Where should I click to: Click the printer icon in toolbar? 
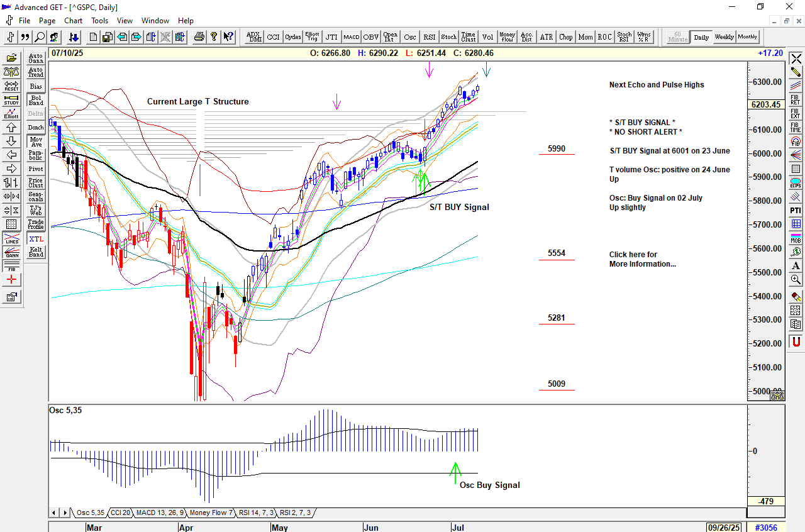coord(199,37)
